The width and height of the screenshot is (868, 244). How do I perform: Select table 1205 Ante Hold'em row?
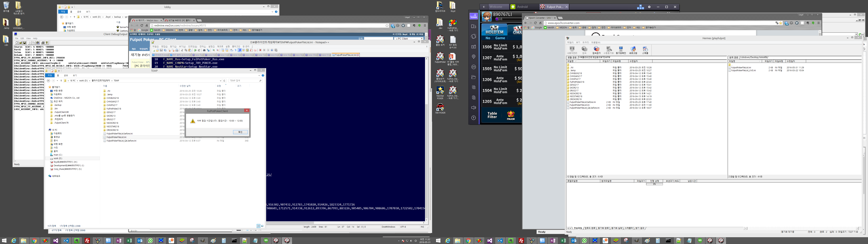click(502, 101)
